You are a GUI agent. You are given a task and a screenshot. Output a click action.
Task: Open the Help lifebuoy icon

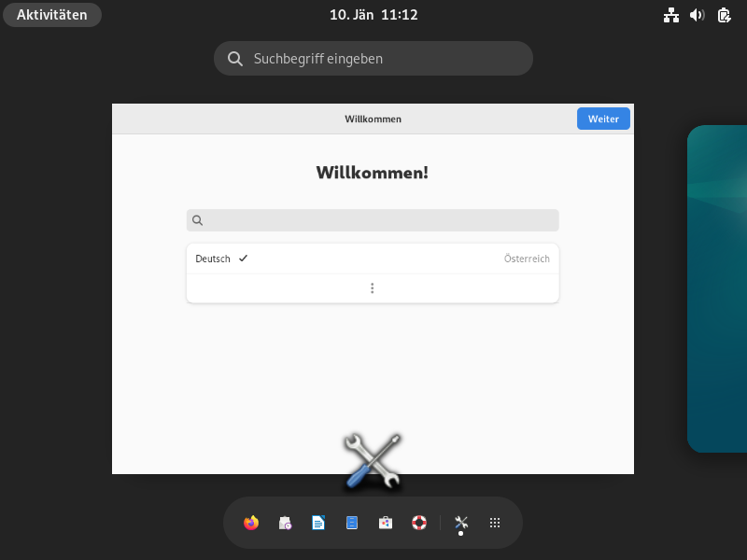point(418,523)
